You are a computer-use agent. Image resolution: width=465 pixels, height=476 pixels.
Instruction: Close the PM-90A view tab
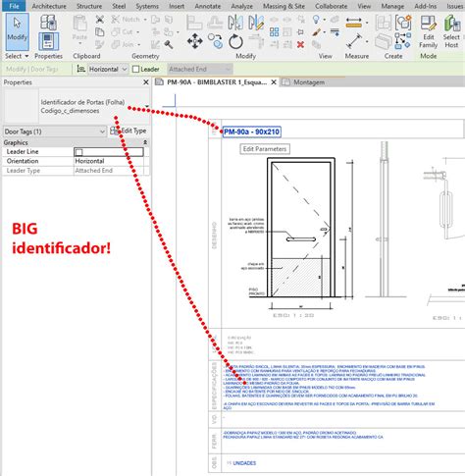click(274, 82)
